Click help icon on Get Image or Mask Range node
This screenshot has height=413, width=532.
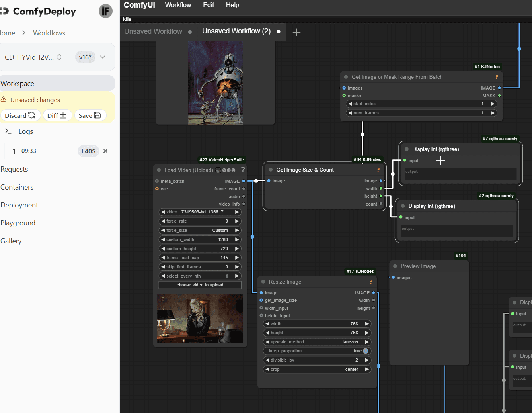pos(497,77)
